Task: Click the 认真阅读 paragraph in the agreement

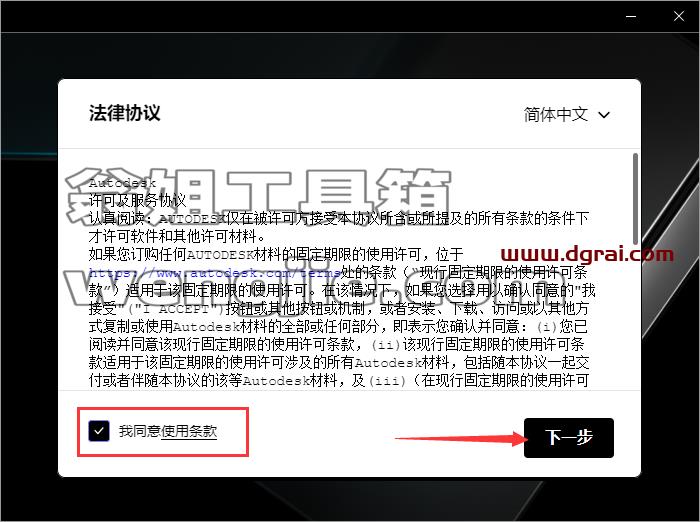Action: 338,227
